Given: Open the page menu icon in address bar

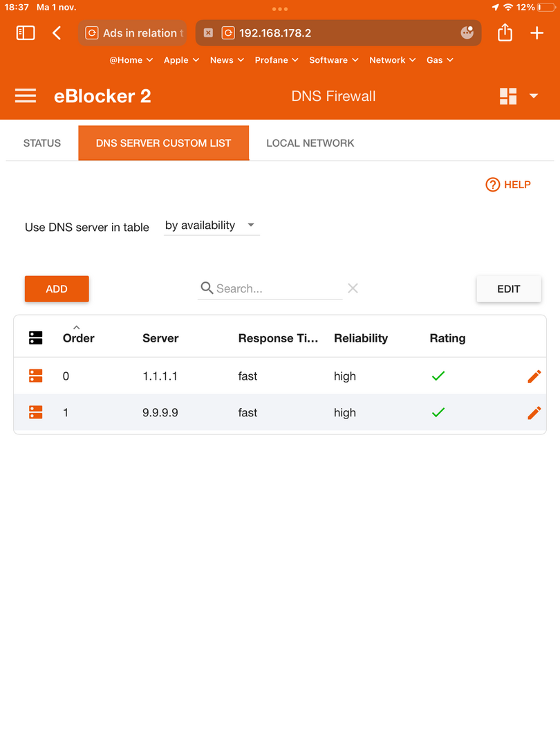Looking at the screenshot, I should 467,33.
